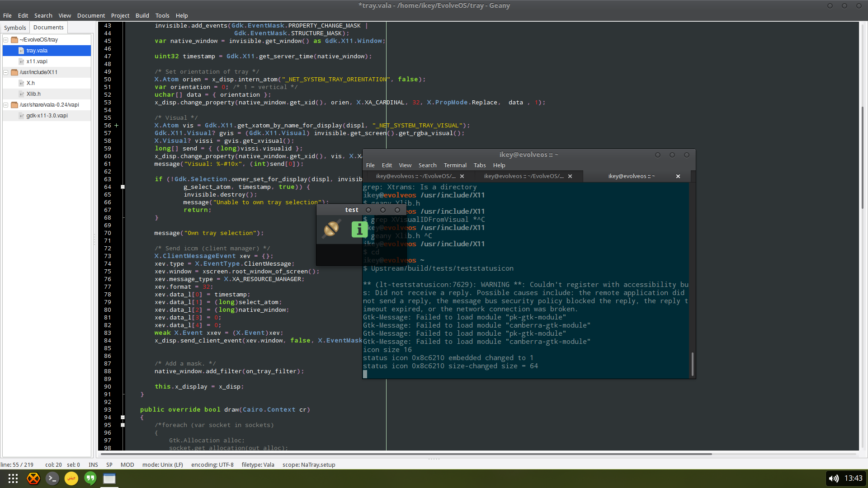
Task: Place cursor in the terminal prompt area
Action: [x=365, y=374]
